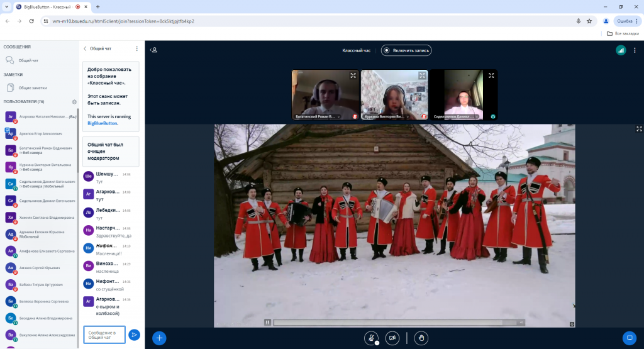Reload the browser page
The width and height of the screenshot is (644, 349).
click(31, 21)
